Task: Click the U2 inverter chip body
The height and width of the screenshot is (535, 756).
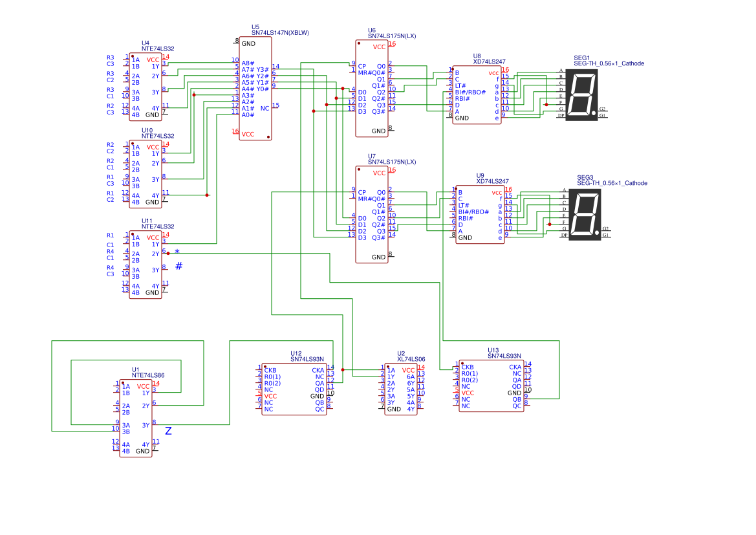Action: (x=401, y=389)
